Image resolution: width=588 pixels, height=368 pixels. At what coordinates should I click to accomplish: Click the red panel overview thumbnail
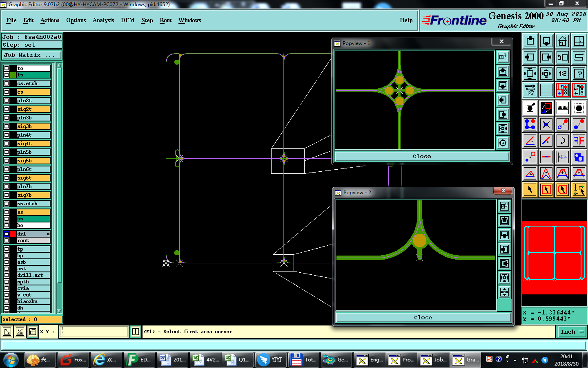(555, 258)
